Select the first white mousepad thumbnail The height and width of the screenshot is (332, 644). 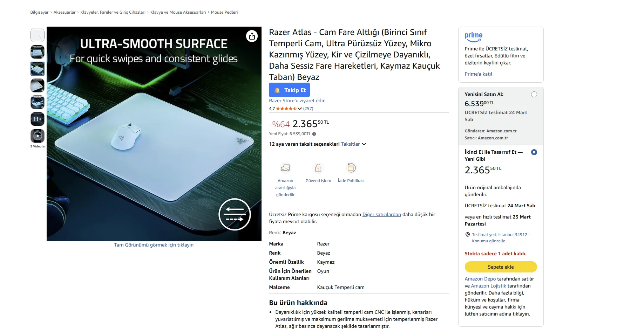click(38, 35)
